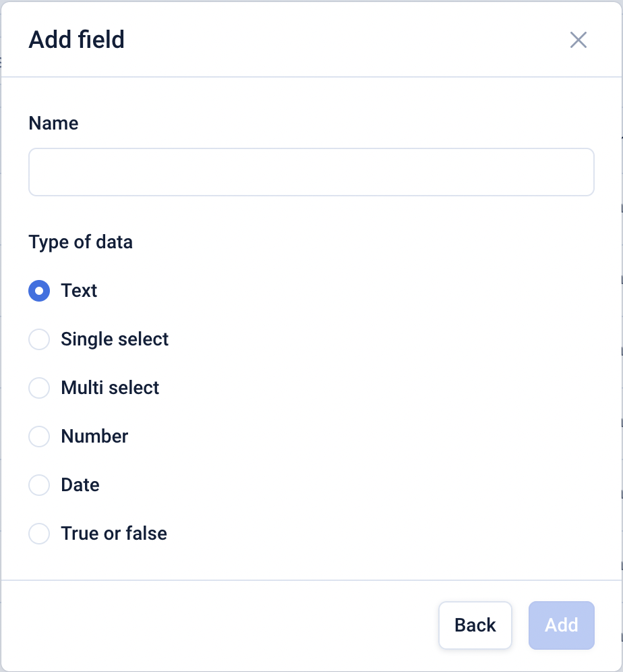Click the Add field dialog title
This screenshot has width=623, height=672.
pos(76,40)
